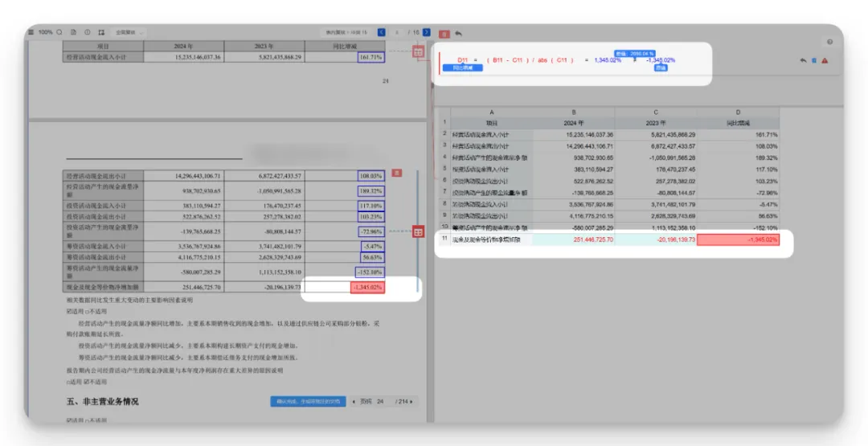Viewport: 868px width, 446px height.
Task: Click the red table icon beside -72.96% row
Action: (x=417, y=232)
